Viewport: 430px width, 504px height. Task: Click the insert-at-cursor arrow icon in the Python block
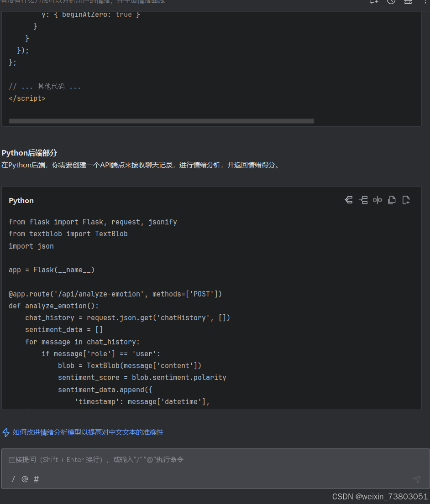[363, 200]
